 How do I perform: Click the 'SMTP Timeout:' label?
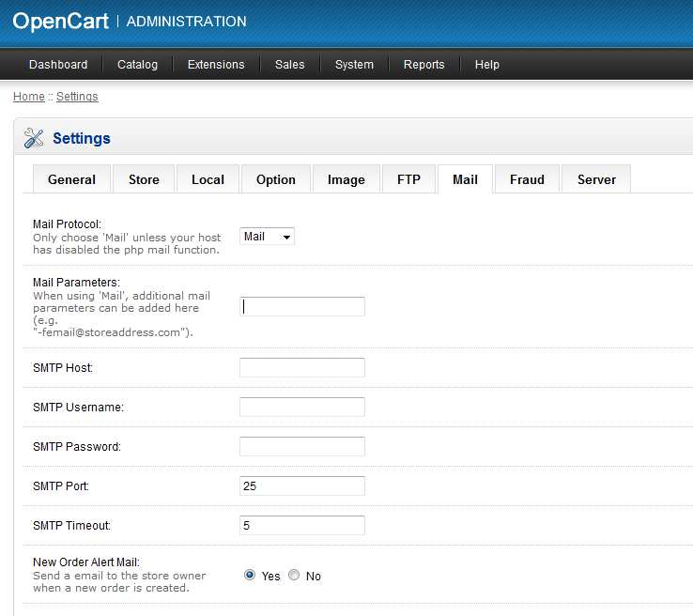71,526
